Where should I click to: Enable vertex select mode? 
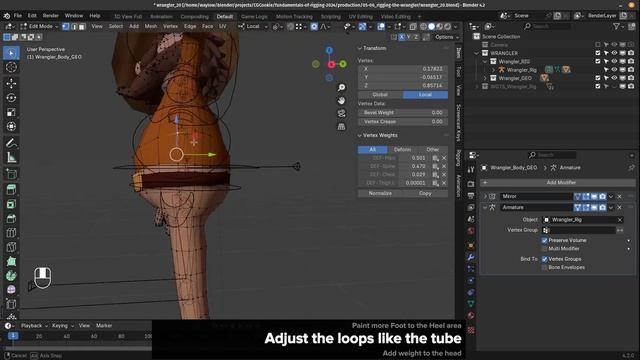click(66, 27)
